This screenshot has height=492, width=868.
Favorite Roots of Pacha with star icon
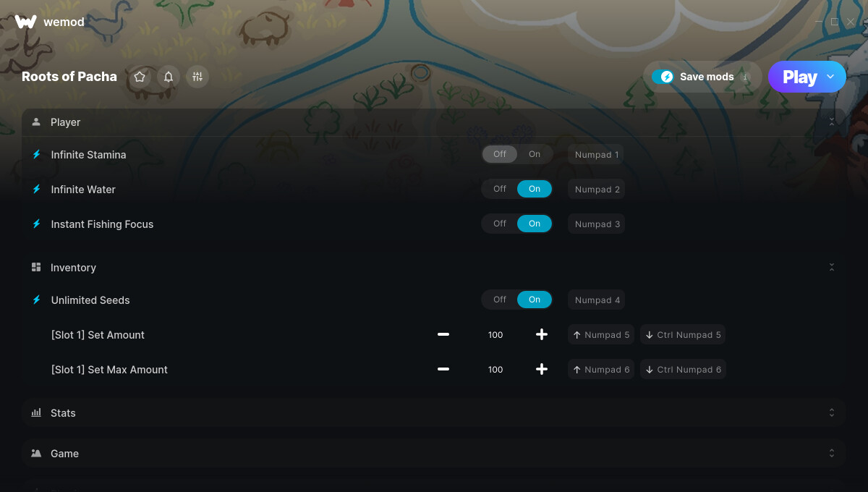pyautogui.click(x=140, y=77)
